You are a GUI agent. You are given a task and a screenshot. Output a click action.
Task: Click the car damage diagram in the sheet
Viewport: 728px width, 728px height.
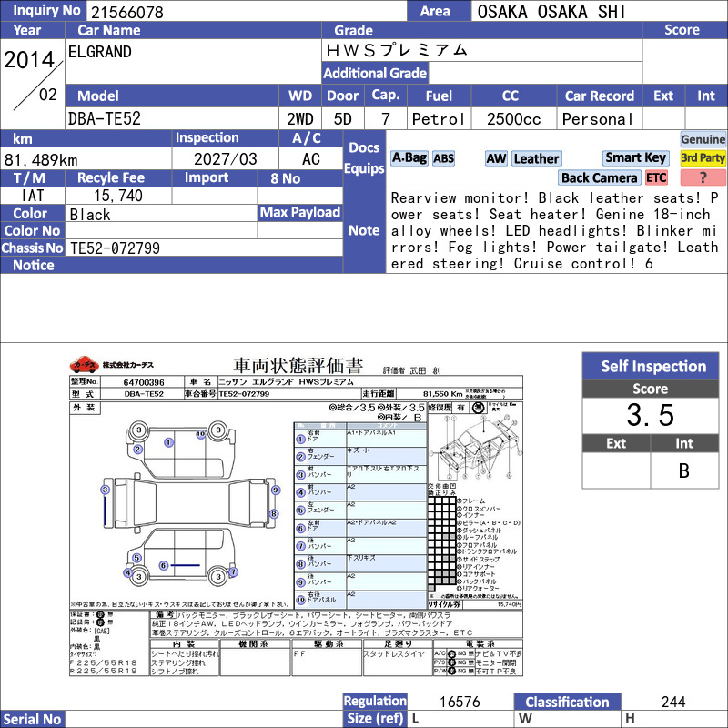[x=190, y=503]
